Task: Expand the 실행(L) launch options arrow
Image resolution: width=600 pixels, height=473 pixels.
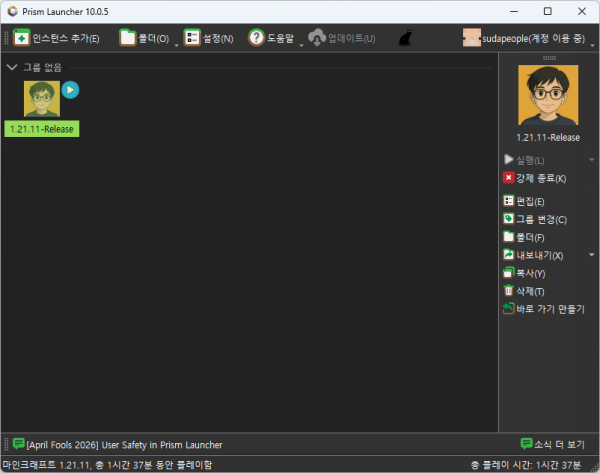Action: tap(592, 160)
